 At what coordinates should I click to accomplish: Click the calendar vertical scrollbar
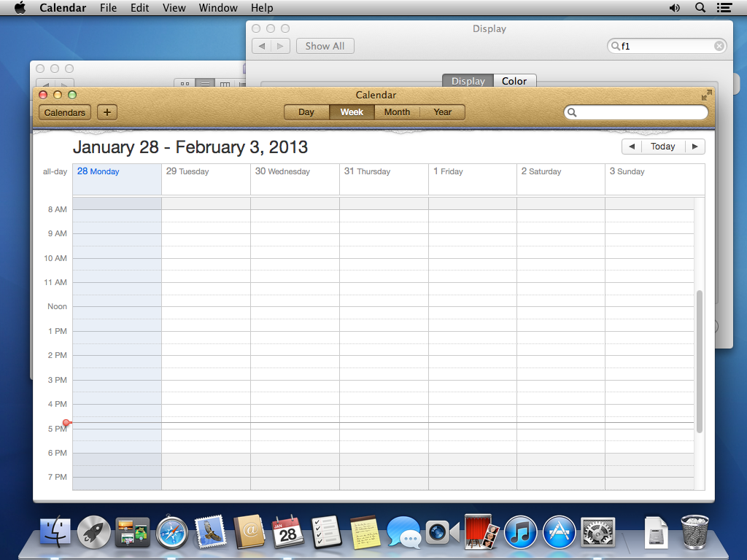[700, 362]
